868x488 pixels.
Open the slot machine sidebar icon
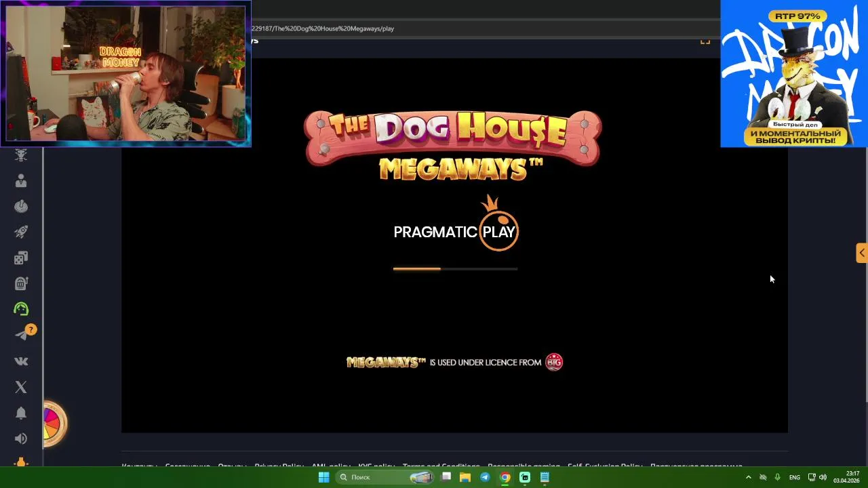[x=21, y=283]
